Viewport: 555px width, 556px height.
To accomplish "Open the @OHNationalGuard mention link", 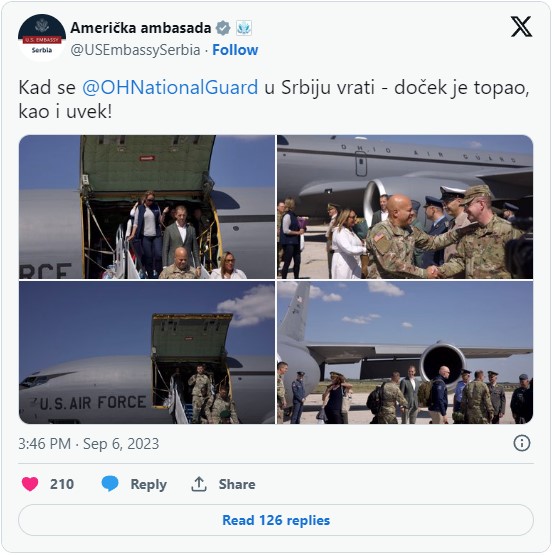I will point(170,88).
